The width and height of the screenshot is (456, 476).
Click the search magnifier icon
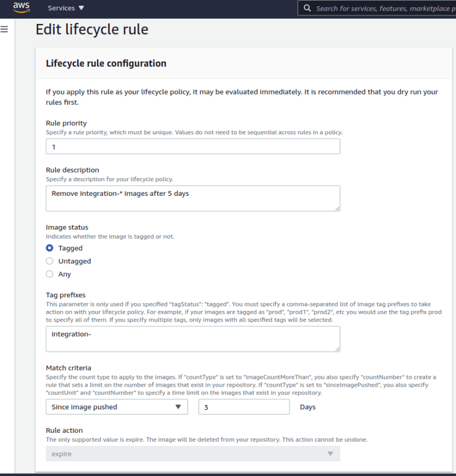coord(307,8)
